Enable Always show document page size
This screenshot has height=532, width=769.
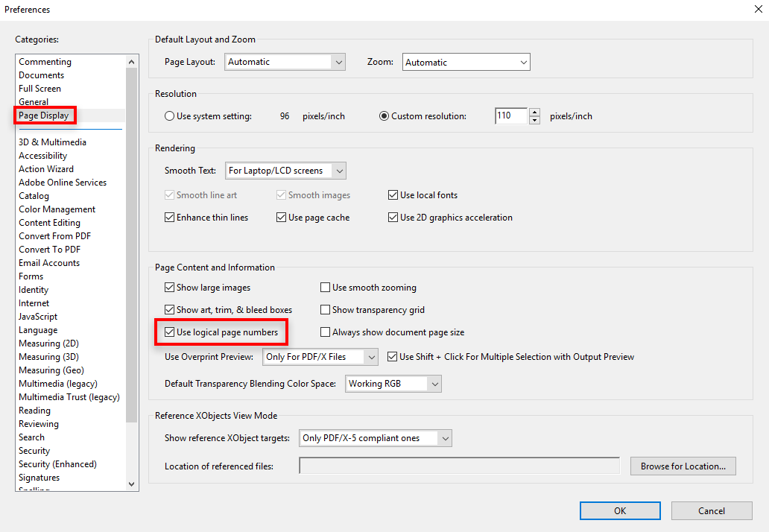point(325,332)
